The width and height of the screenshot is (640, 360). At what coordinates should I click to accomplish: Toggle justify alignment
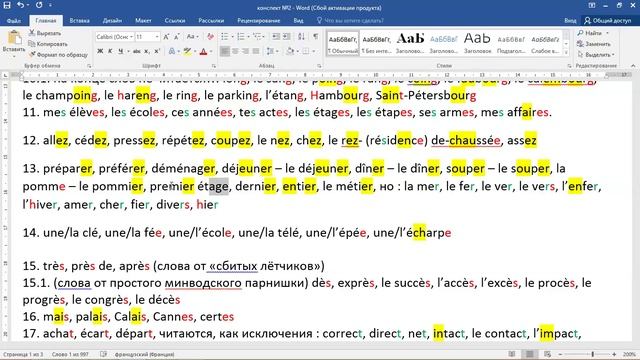[256, 51]
